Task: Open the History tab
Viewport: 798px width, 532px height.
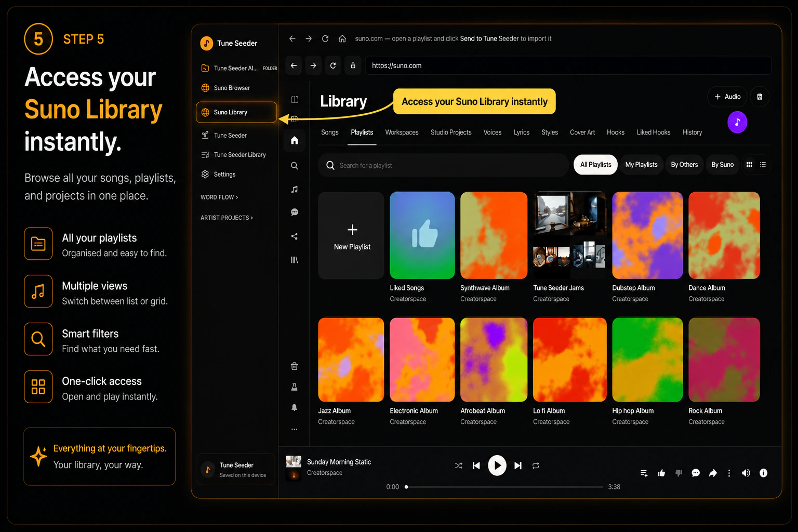Action: pyautogui.click(x=692, y=132)
